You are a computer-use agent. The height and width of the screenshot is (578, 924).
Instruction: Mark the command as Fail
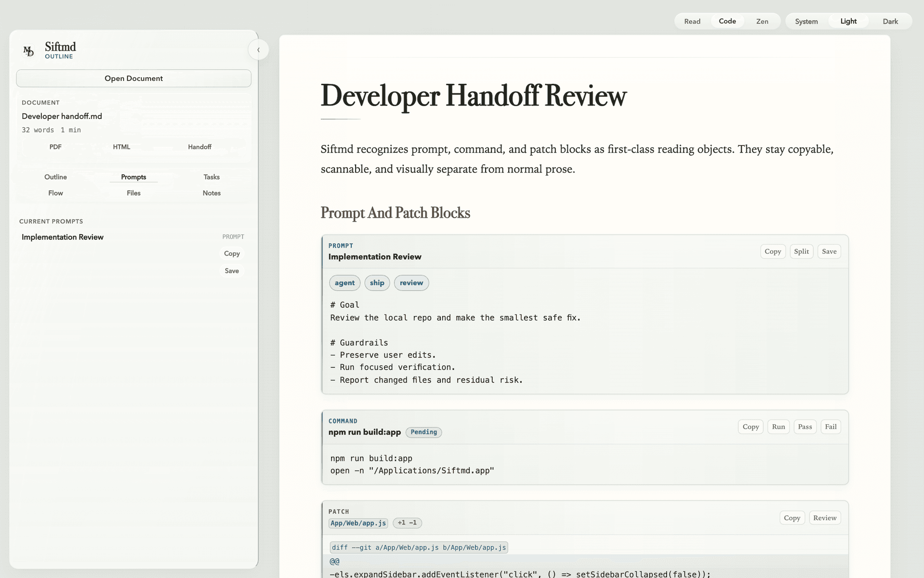(x=831, y=427)
